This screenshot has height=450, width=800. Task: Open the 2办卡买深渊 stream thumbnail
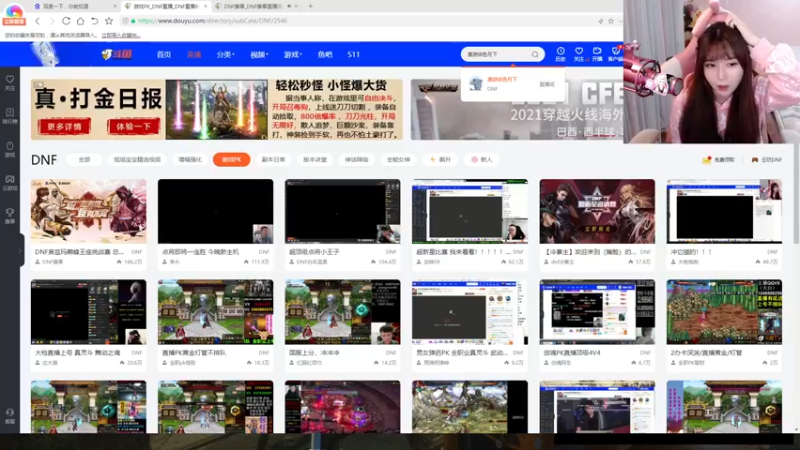click(x=724, y=312)
